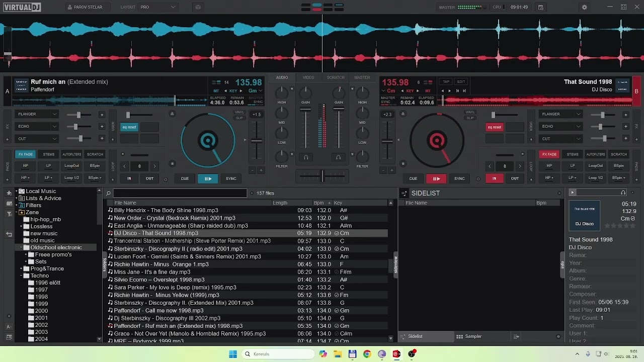Click SYNC button on deck A
This screenshot has width=644, height=362.
[231, 178]
